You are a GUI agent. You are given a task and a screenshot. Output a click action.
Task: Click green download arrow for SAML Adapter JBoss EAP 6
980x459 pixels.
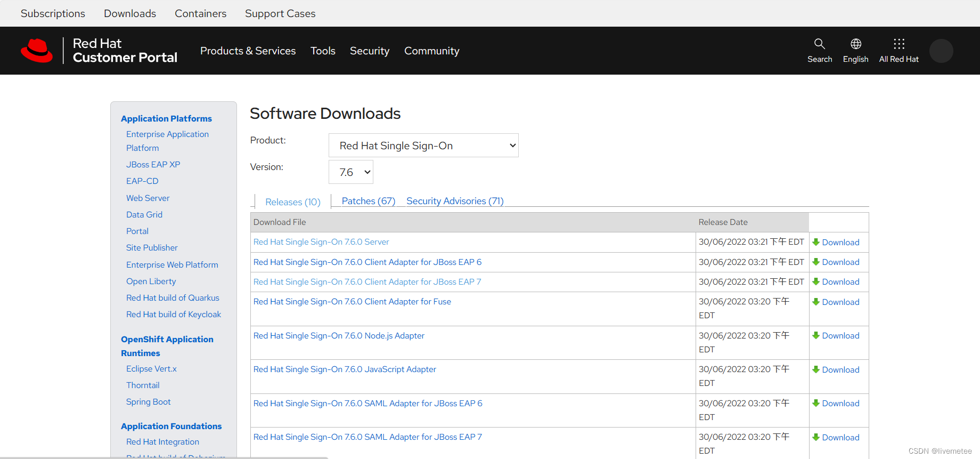tap(815, 403)
